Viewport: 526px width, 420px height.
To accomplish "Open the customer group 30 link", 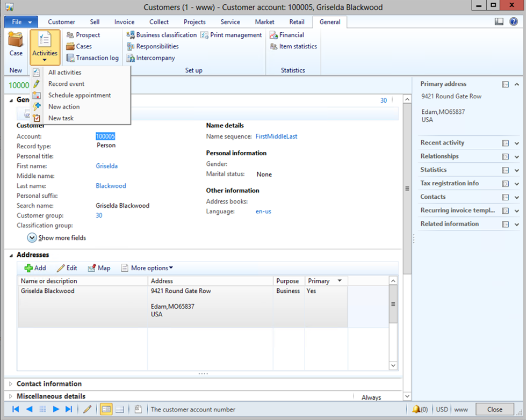I will click(99, 215).
